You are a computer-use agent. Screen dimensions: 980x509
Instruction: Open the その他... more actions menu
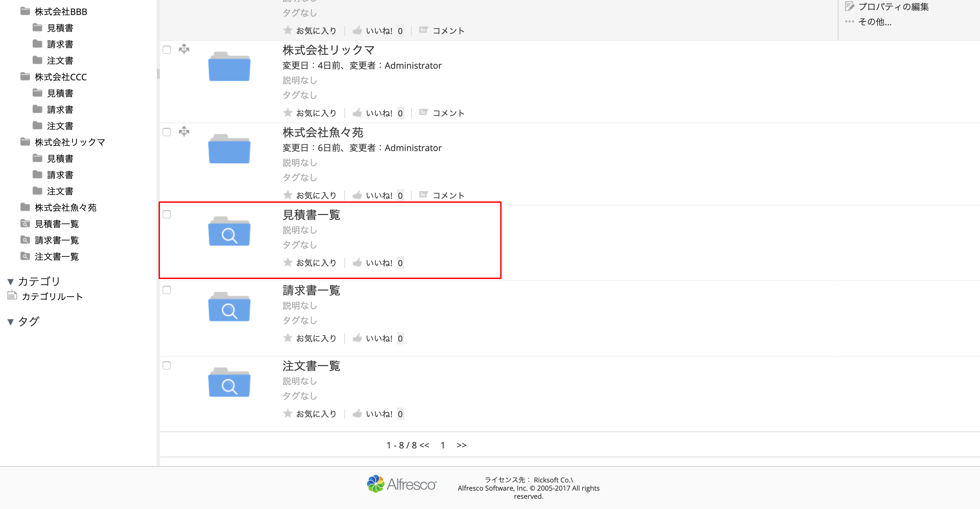pyautogui.click(x=874, y=22)
